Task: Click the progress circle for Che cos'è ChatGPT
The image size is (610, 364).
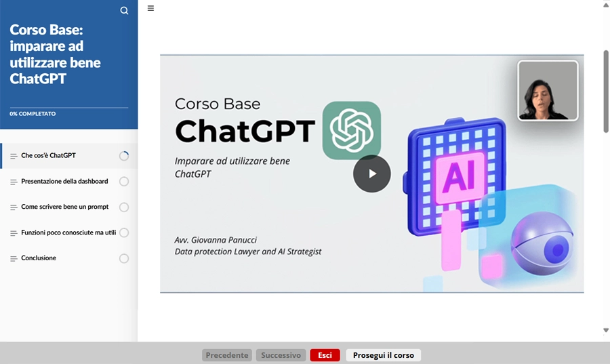Action: 124,156
